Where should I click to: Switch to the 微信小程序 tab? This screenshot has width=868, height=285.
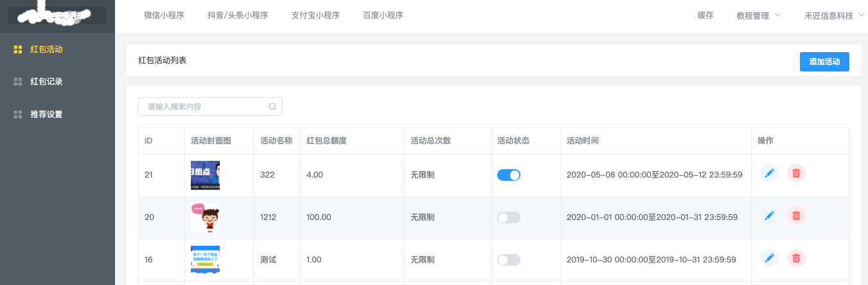[x=164, y=15]
